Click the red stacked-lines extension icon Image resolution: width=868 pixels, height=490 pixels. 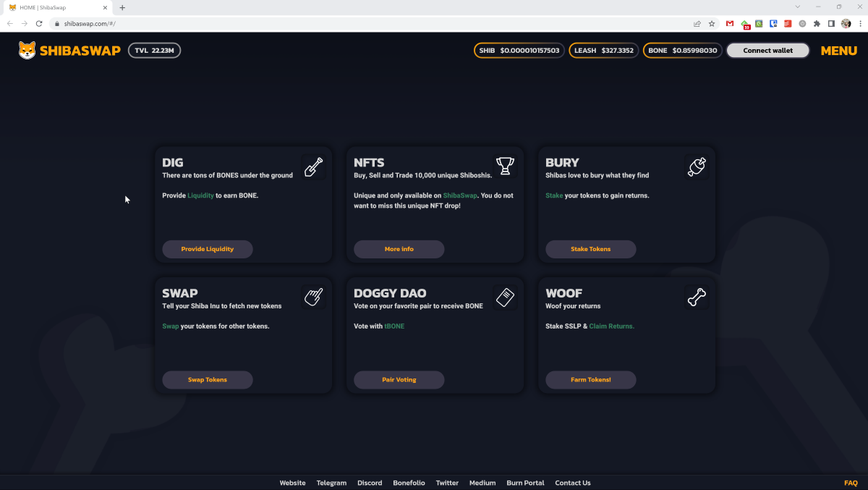click(x=788, y=23)
